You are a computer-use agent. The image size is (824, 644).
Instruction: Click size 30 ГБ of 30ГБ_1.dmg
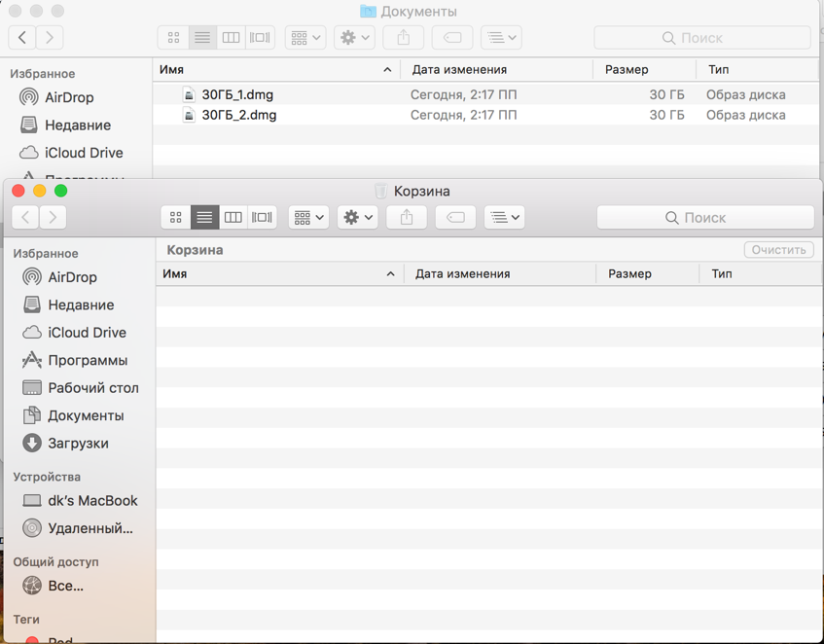666,94
